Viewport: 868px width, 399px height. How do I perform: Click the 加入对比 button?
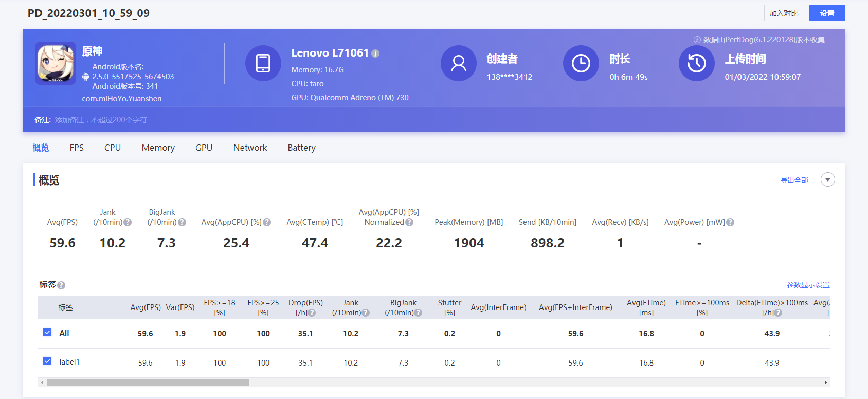(784, 13)
